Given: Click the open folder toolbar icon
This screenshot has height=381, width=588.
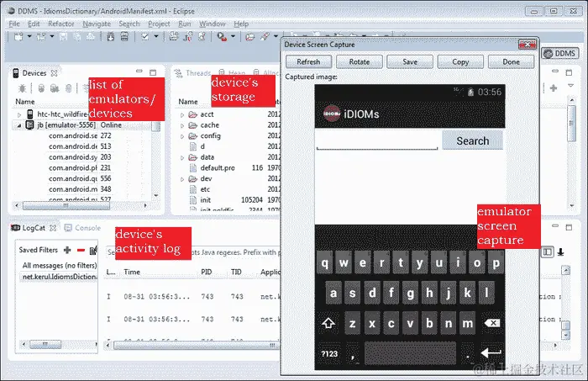Looking at the screenshot, I should click(x=250, y=36).
